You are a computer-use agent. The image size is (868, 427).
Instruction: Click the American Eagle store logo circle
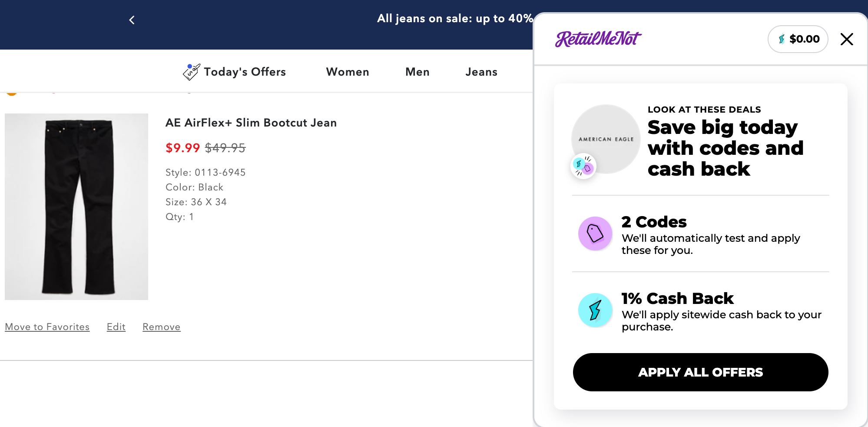pos(606,139)
